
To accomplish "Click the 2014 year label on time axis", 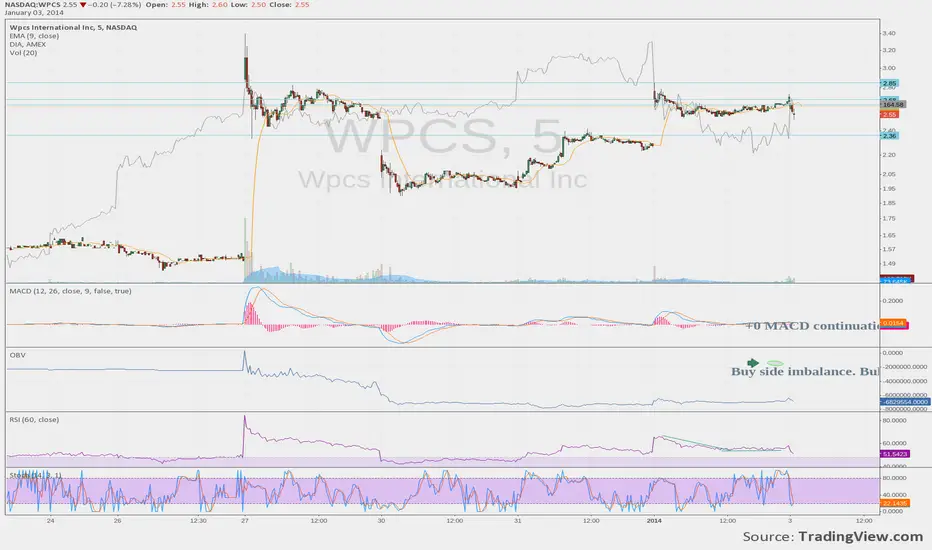I will click(654, 520).
